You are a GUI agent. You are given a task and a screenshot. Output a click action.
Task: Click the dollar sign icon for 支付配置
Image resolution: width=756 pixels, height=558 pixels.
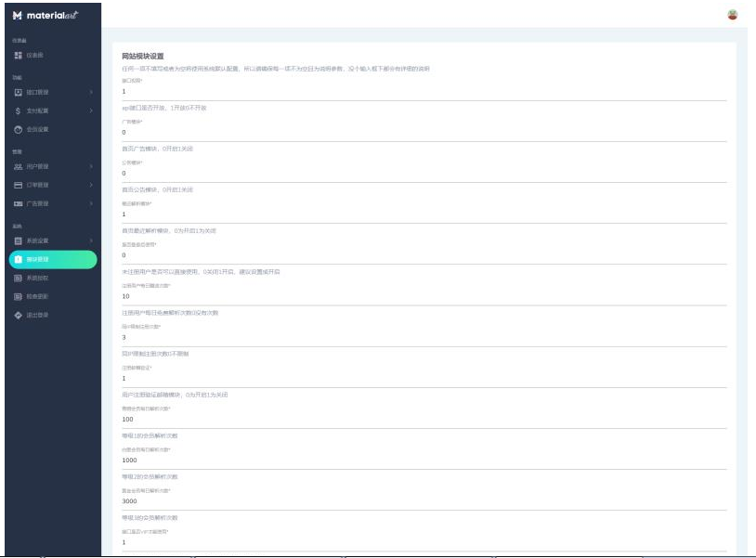point(18,110)
